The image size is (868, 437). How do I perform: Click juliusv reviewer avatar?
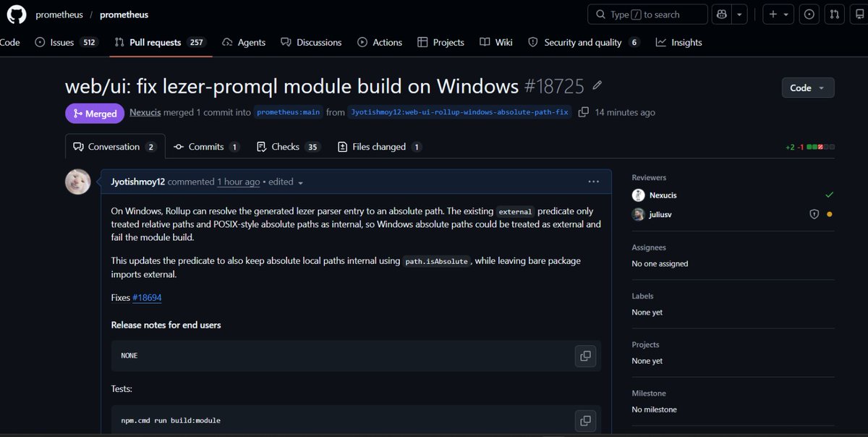[x=638, y=215]
